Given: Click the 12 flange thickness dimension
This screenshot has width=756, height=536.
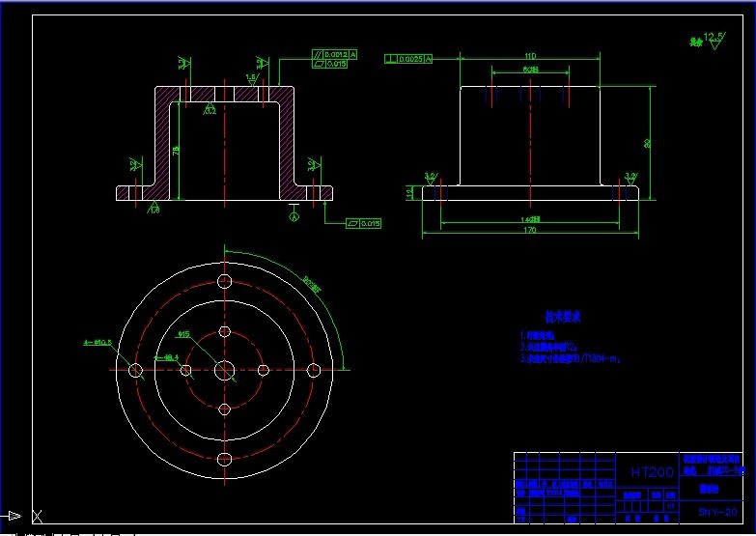Looking at the screenshot, I should pyautogui.click(x=409, y=193).
